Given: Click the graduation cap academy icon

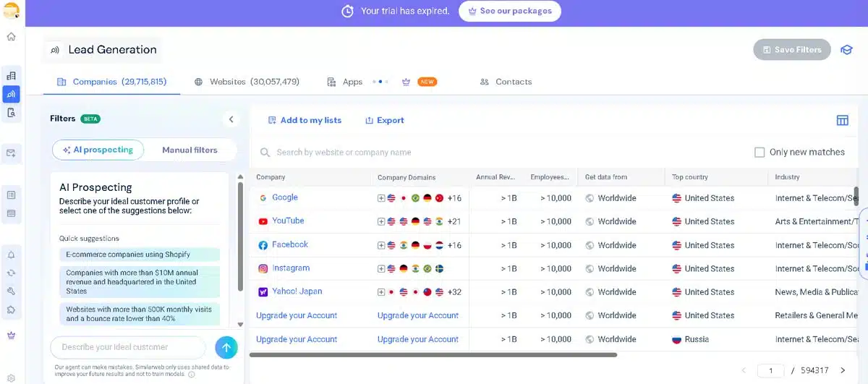Looking at the screenshot, I should 846,50.
